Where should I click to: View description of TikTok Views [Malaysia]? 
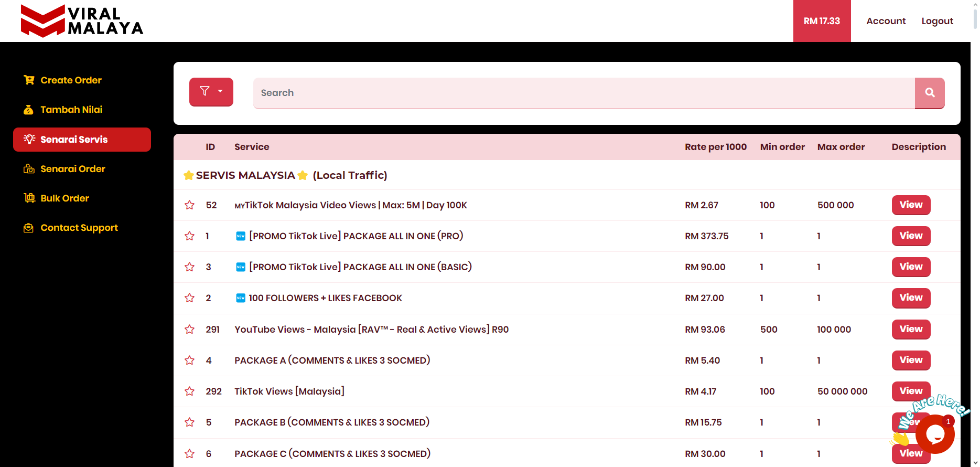click(911, 391)
